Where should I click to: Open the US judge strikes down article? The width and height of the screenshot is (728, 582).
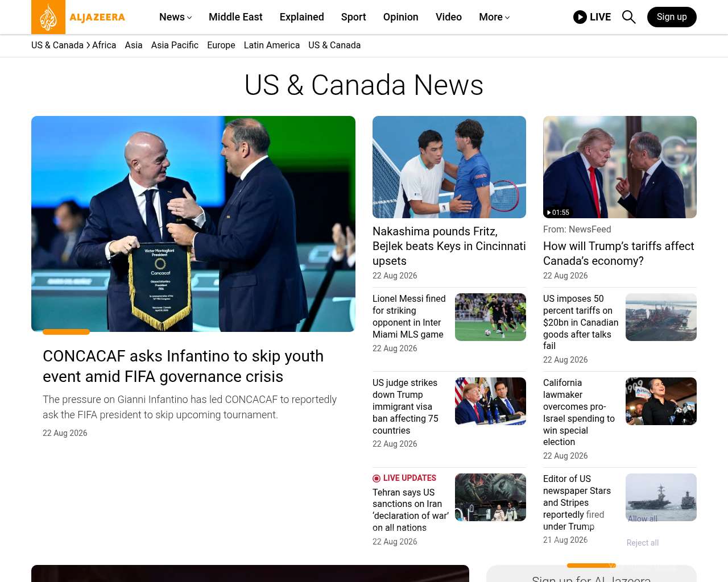(x=406, y=406)
